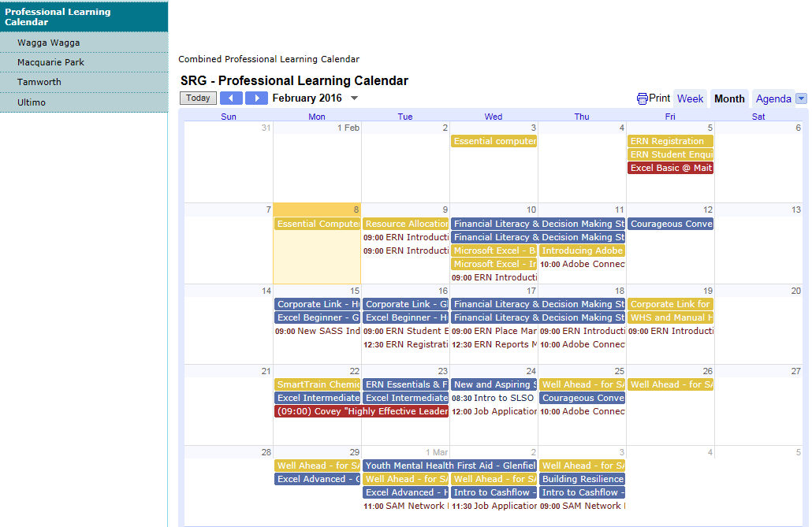
Task: Select day number 23
Action: [x=443, y=371]
